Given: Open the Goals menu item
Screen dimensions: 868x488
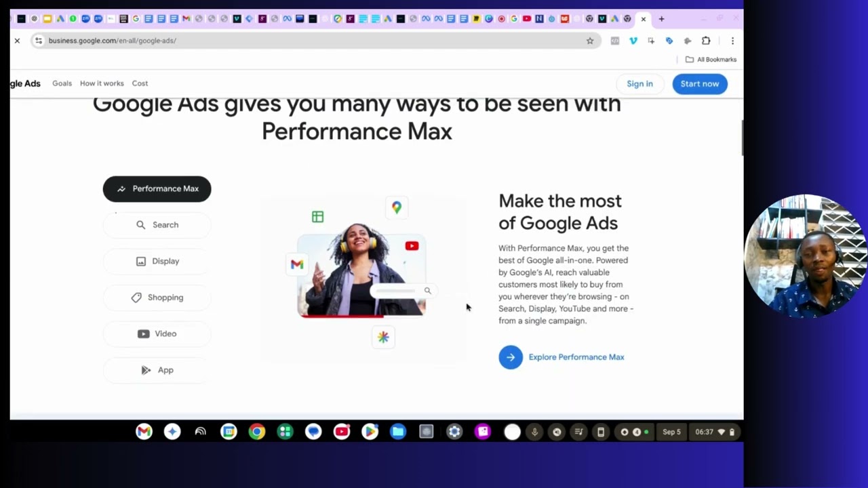Looking at the screenshot, I should 62,83.
